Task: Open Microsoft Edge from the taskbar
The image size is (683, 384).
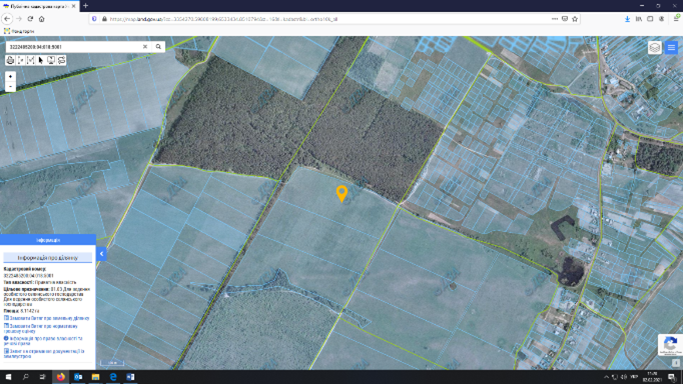Action: (x=113, y=377)
